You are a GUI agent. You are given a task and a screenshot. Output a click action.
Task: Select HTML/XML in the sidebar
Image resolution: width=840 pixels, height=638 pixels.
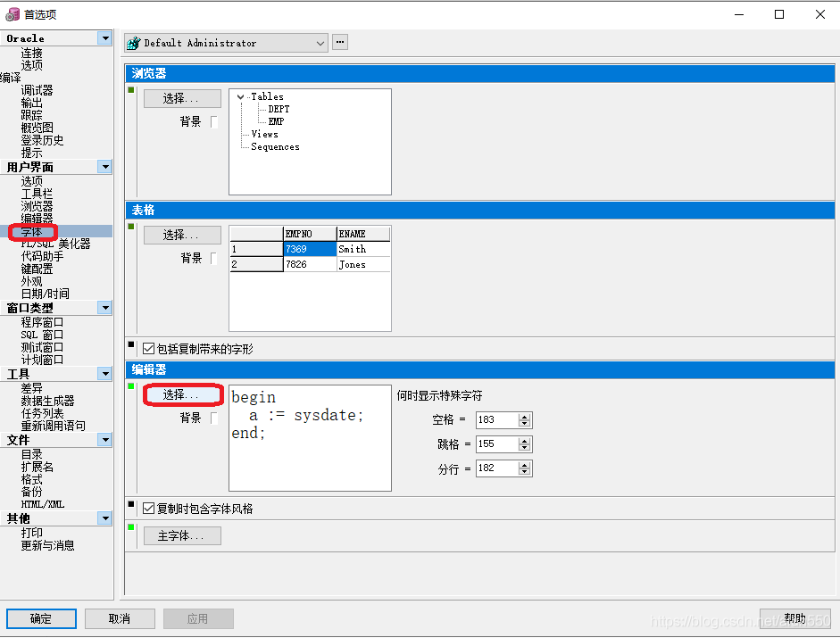[43, 504]
